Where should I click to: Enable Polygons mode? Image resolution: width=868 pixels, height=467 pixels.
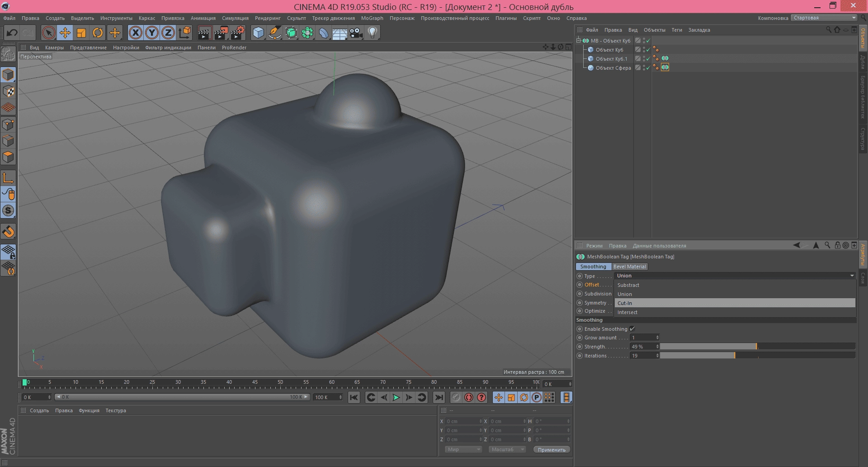pyautogui.click(x=8, y=157)
